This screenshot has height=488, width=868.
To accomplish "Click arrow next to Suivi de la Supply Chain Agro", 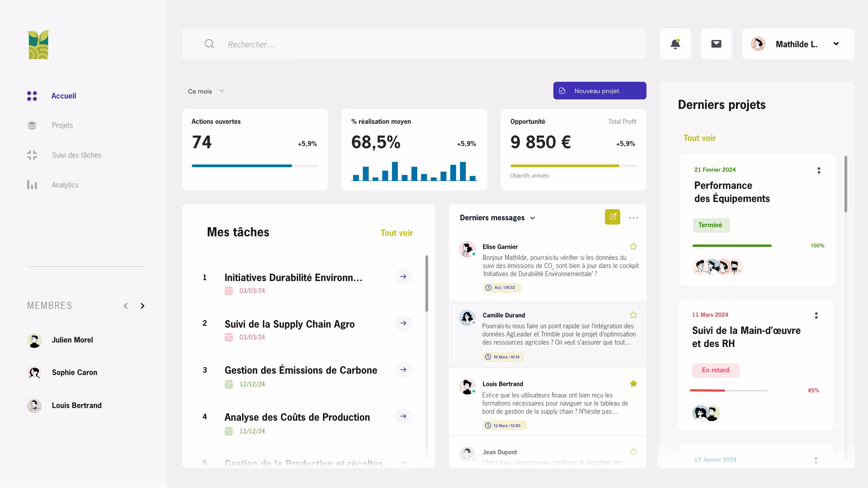I will 403,323.
